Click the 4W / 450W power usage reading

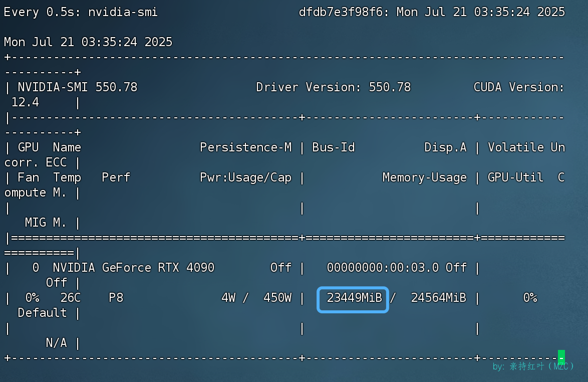point(257,298)
